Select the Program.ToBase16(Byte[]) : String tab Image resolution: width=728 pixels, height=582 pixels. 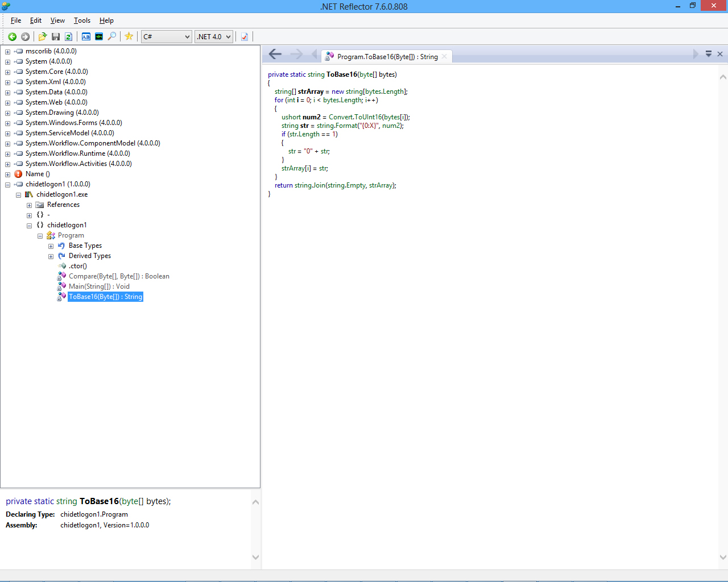[x=387, y=57]
